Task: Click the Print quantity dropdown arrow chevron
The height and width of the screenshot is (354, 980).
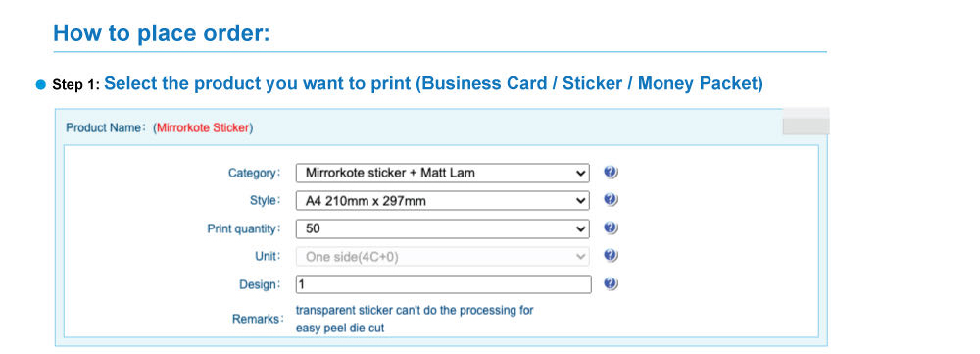Action: point(580,229)
